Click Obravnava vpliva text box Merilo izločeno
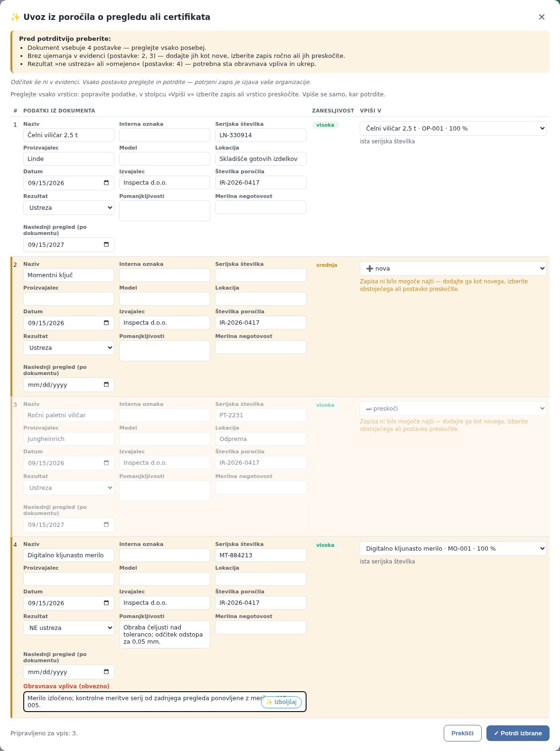This screenshot has width=560, height=751. pos(165,702)
